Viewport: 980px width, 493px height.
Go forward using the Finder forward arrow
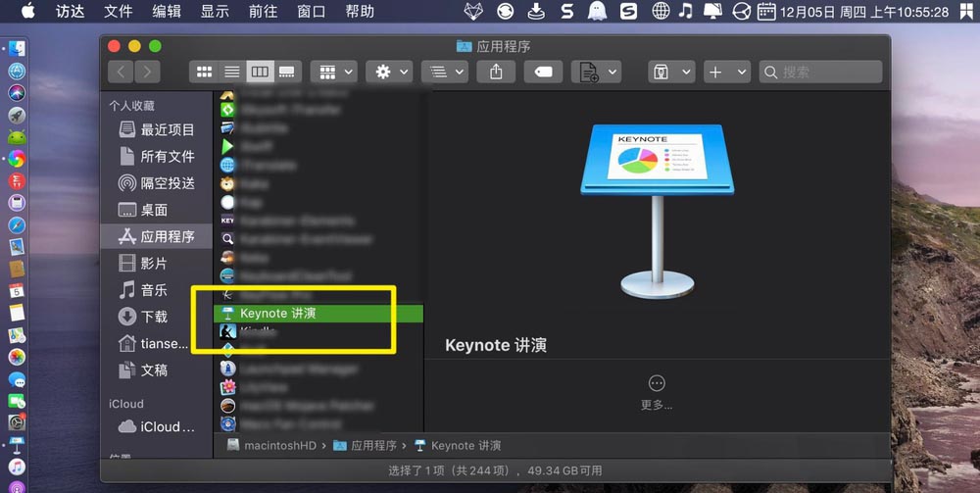[x=147, y=72]
